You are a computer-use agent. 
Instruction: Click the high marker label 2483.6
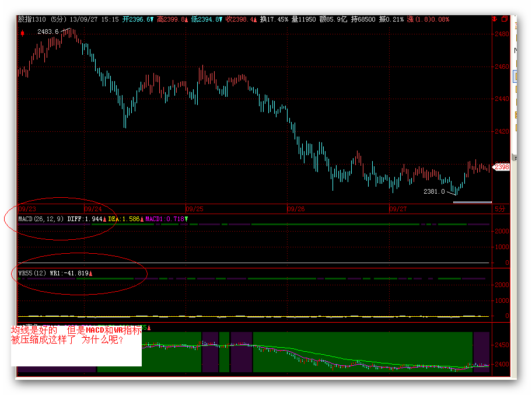point(48,32)
